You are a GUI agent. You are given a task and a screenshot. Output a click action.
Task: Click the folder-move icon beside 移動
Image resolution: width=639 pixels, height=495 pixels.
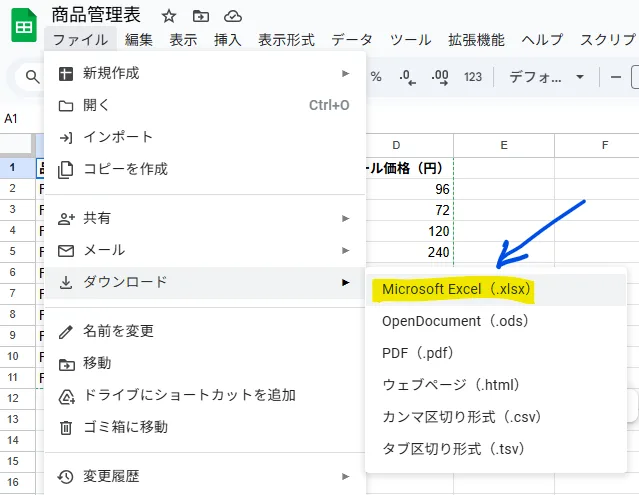pyautogui.click(x=66, y=364)
